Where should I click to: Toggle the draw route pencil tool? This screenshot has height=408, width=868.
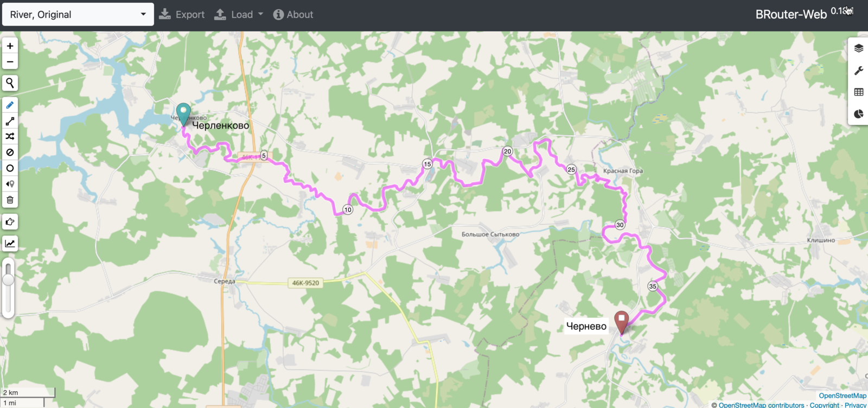(x=10, y=105)
